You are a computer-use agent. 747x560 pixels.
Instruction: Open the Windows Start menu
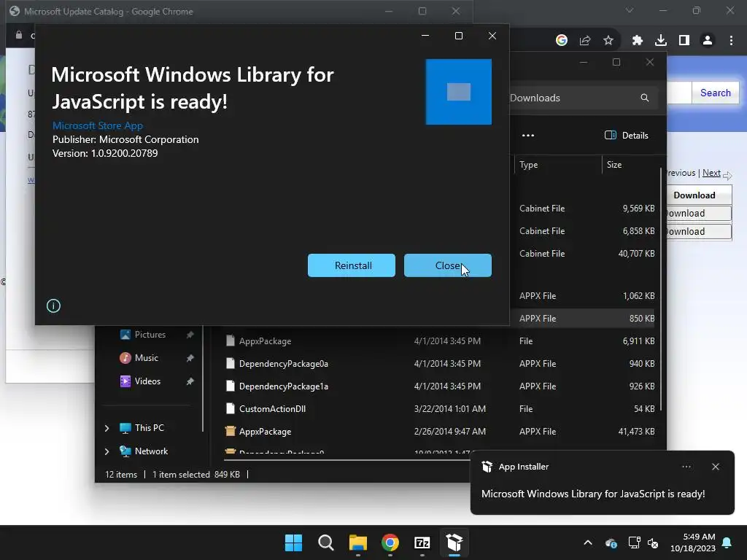point(293,542)
